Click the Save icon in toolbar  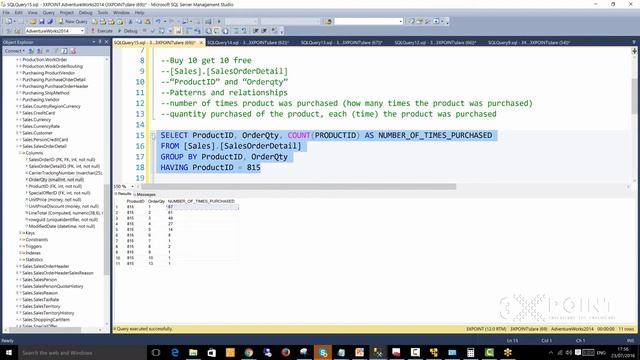coord(41,21)
